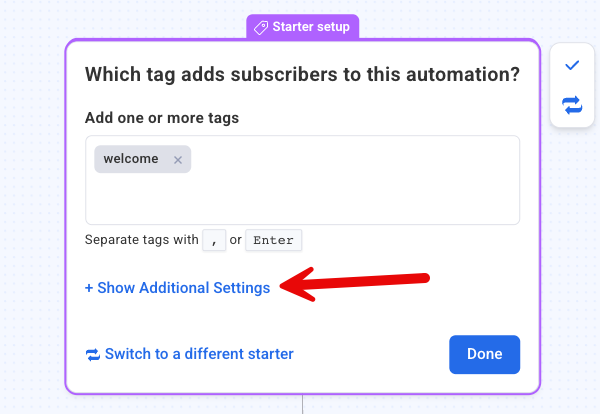600x414 pixels.
Task: Remove the welcome tag chip
Action: point(178,160)
